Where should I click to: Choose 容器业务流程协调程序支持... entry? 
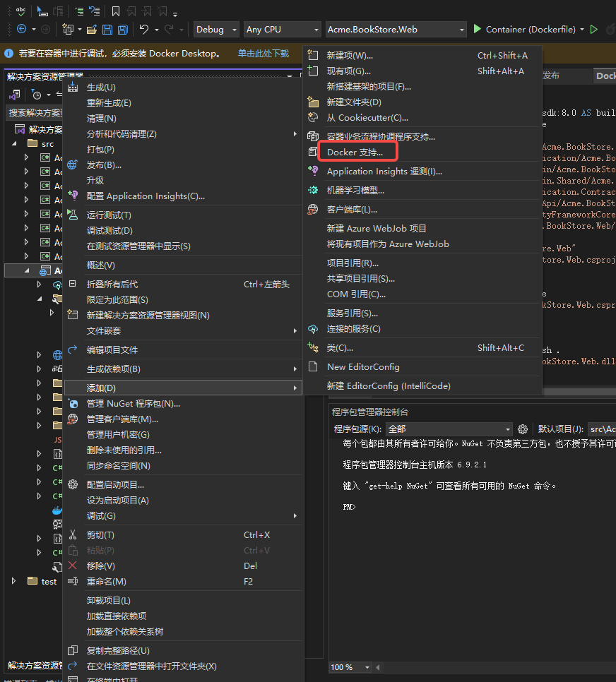tap(422, 136)
